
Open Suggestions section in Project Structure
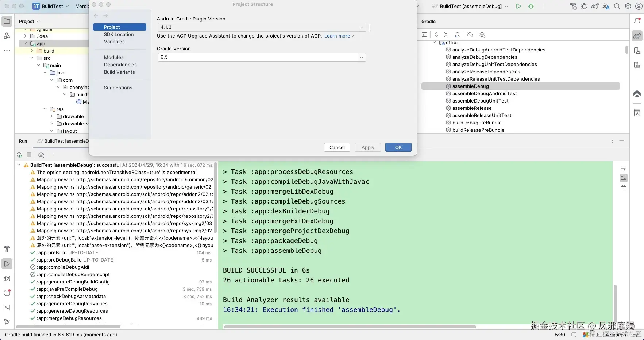coord(118,88)
